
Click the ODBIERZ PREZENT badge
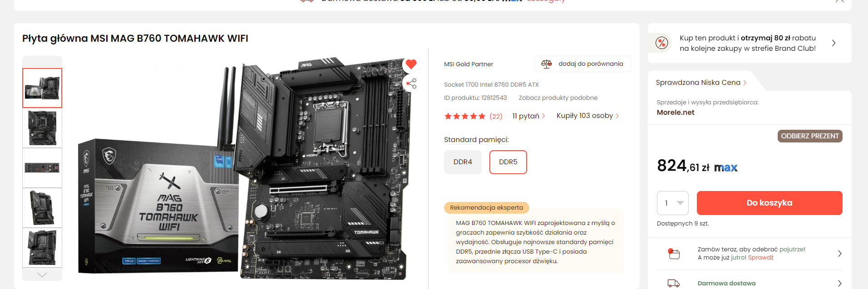pos(810,136)
